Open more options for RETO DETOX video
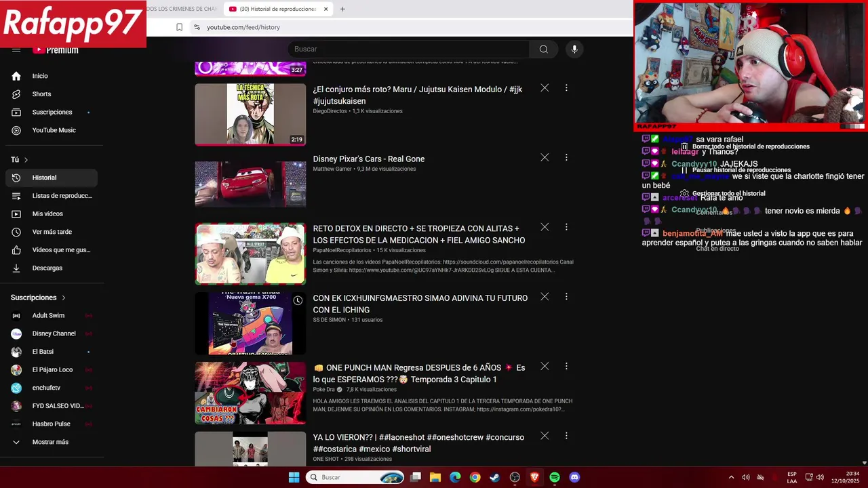This screenshot has height=488, width=868. click(566, 227)
